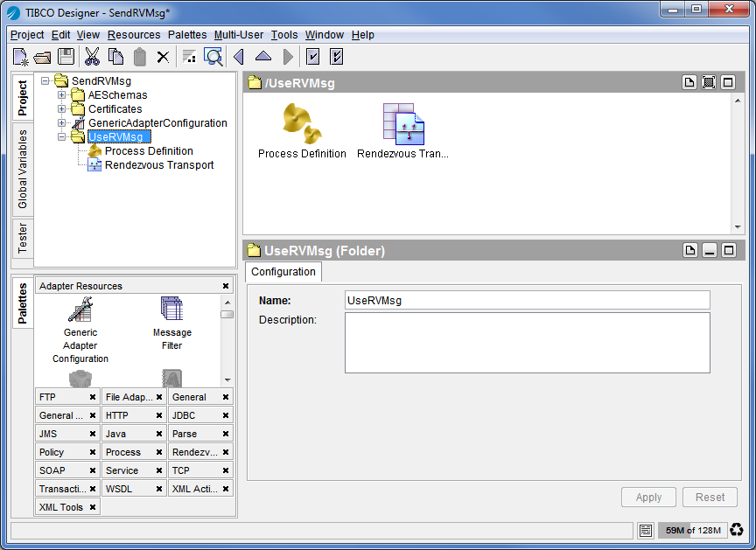This screenshot has height=550, width=756.
Task: Switch to the Tester side tab
Action: (x=23, y=238)
